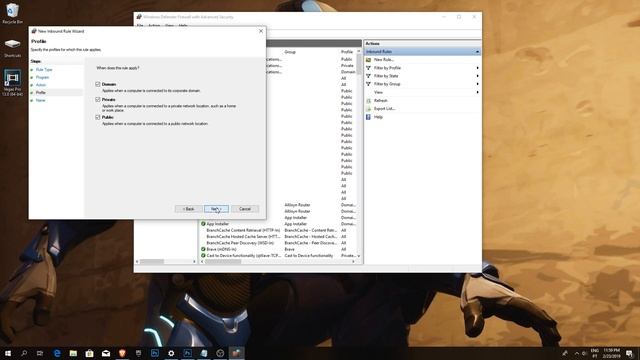The image size is (640, 360).
Task: Expand the Filter by Profile submenu arrow
Action: 477,68
